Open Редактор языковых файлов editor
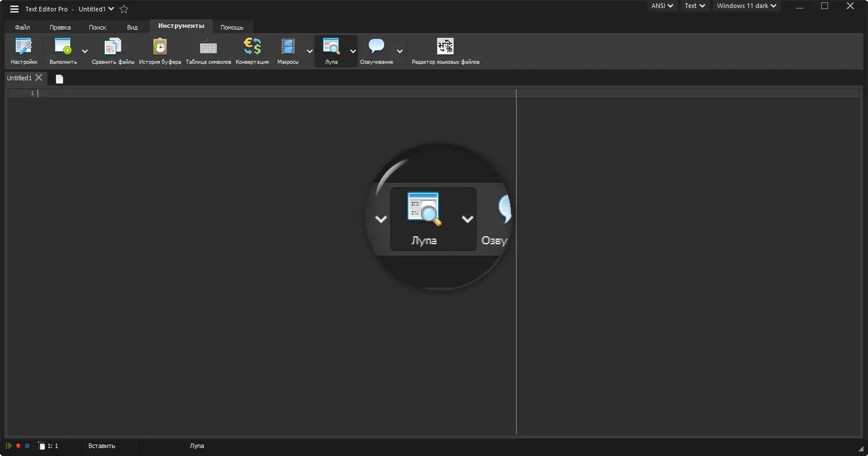 [445, 51]
